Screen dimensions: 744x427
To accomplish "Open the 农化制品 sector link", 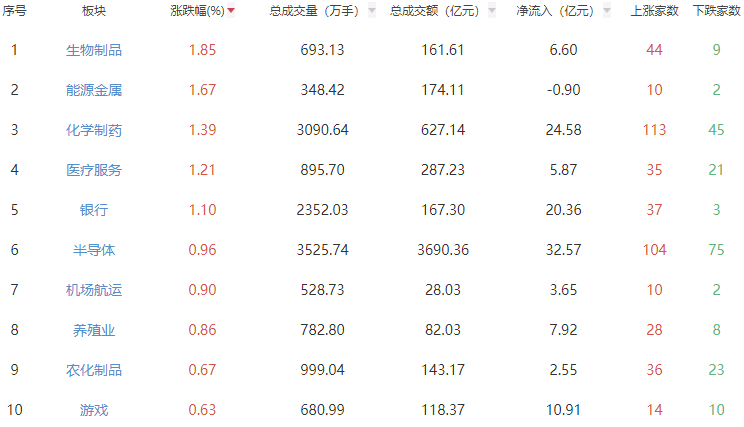I will [94, 370].
